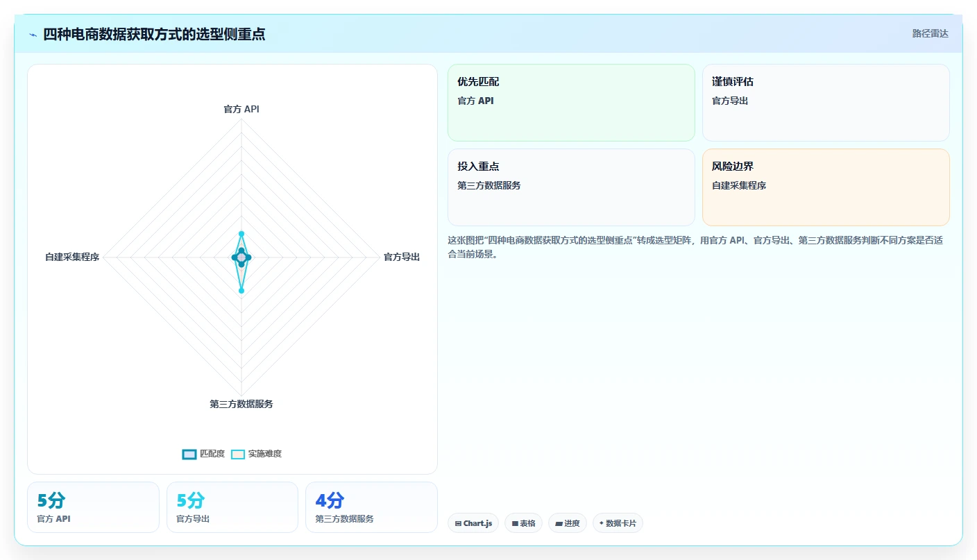Screen dimensions: 977x560
Task: Open the 投入重点 card
Action: [571, 187]
